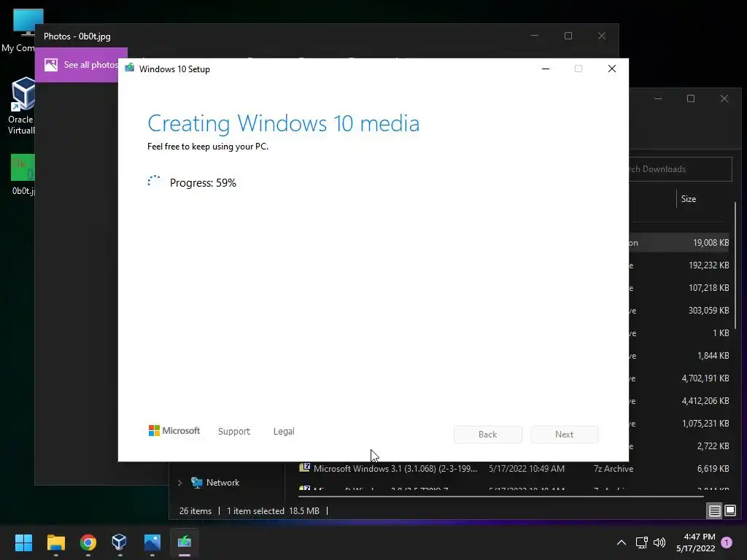Viewport: 747px width, 560px height.
Task: Select the 0b0t.jpg desktop file
Action: 23,175
